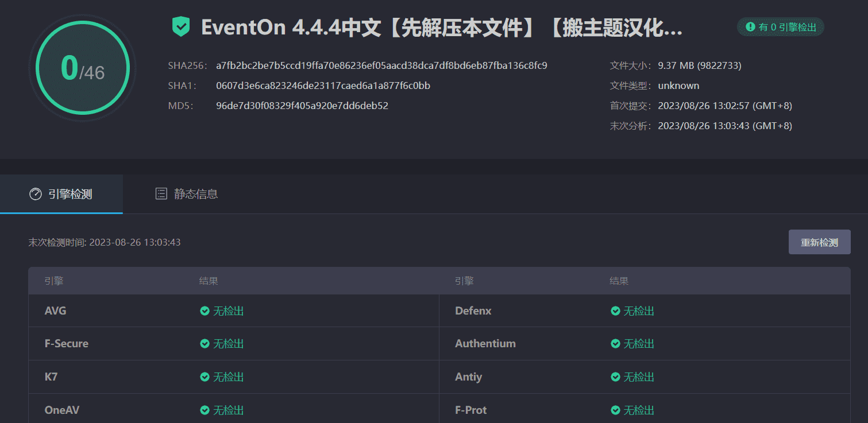The image size is (868, 423).
Task: Click the left 引擎 column header
Action: point(54,281)
